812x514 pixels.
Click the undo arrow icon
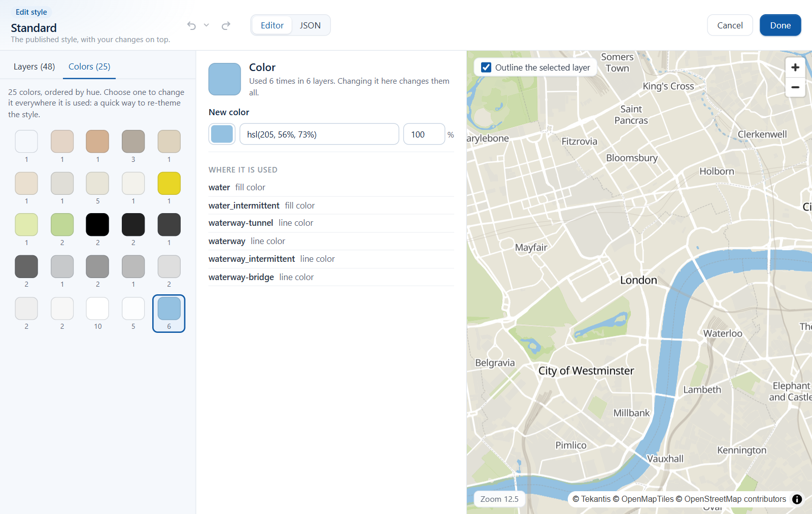click(x=191, y=25)
